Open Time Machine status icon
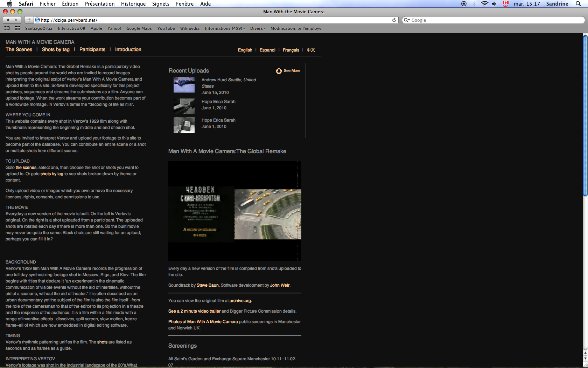The width and height of the screenshot is (588, 368). click(x=464, y=4)
